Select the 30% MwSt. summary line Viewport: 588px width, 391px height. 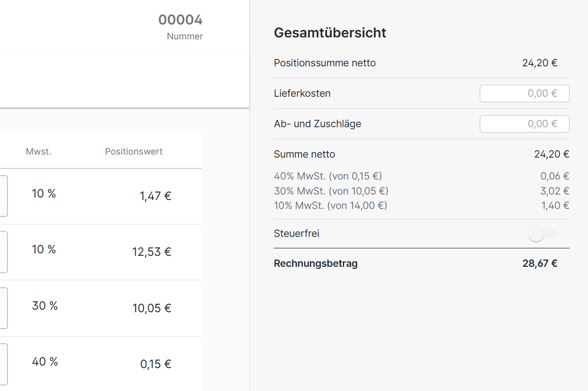coord(331,191)
